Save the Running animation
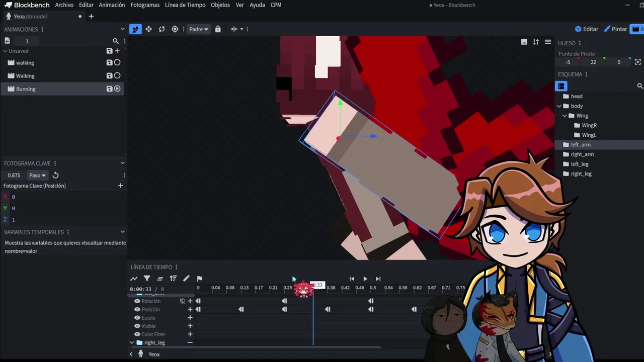This screenshot has height=362, width=644. pos(109,89)
